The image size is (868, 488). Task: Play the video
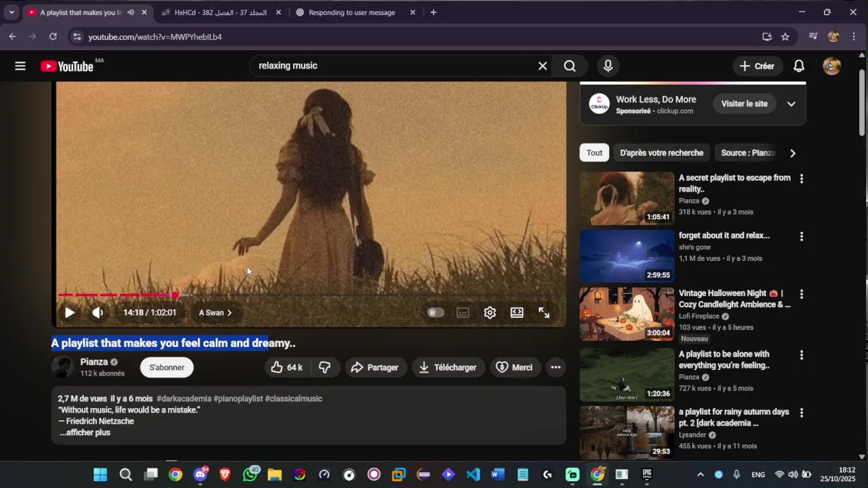(69, 312)
